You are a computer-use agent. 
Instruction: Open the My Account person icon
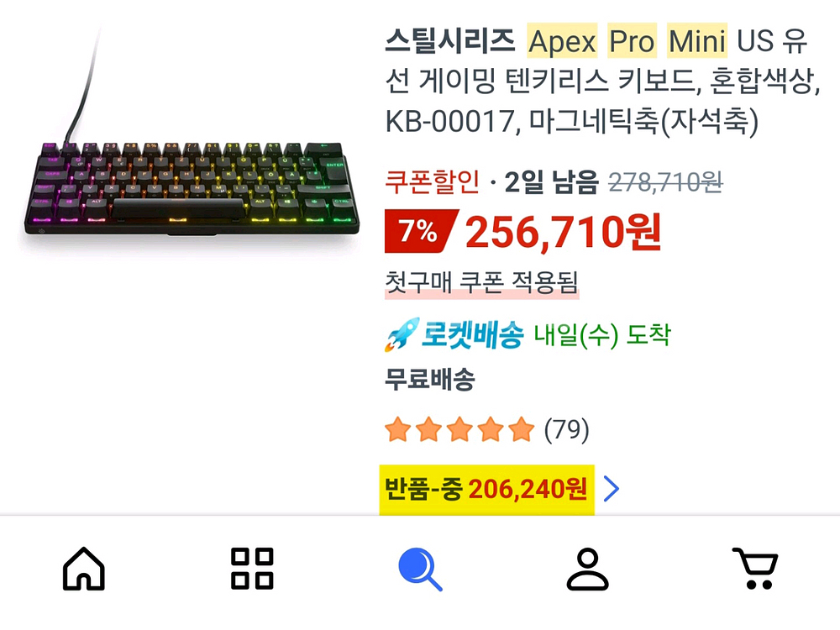[x=588, y=569]
